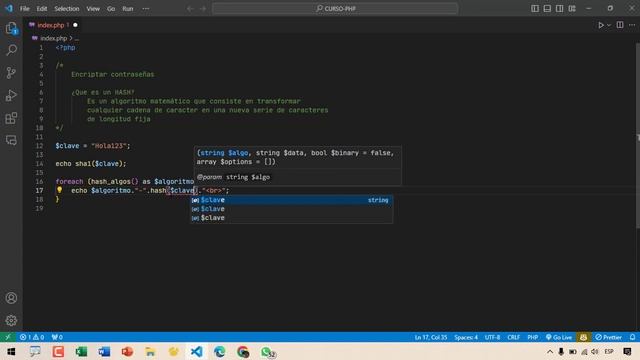Image resolution: width=640 pixels, height=360 pixels.
Task: Click the remote window indicator in status bar
Action: tap(8, 337)
